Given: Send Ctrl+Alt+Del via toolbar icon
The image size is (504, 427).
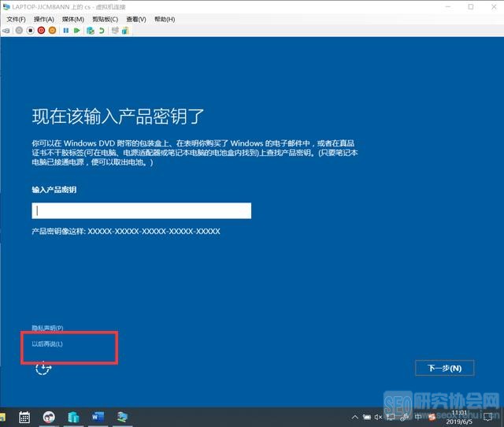Looking at the screenshot, I should click(6, 31).
